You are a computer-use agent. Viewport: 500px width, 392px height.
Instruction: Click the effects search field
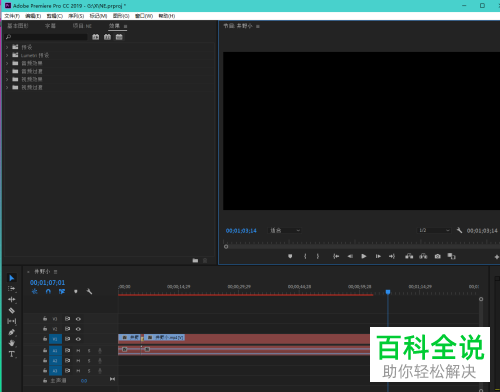tap(46, 37)
